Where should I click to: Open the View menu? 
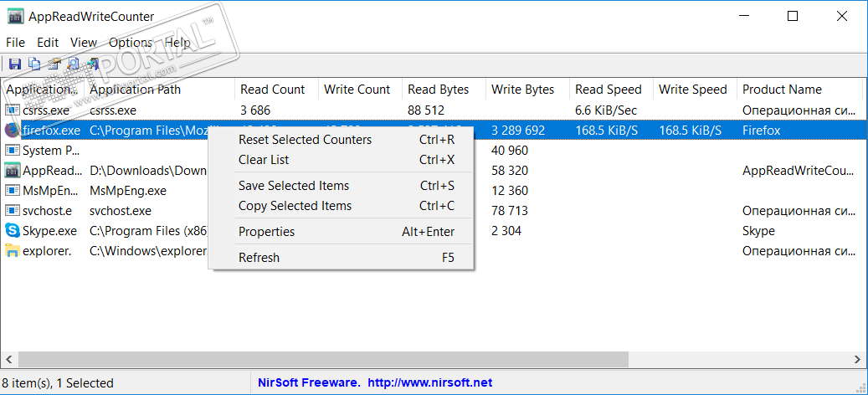coord(84,43)
